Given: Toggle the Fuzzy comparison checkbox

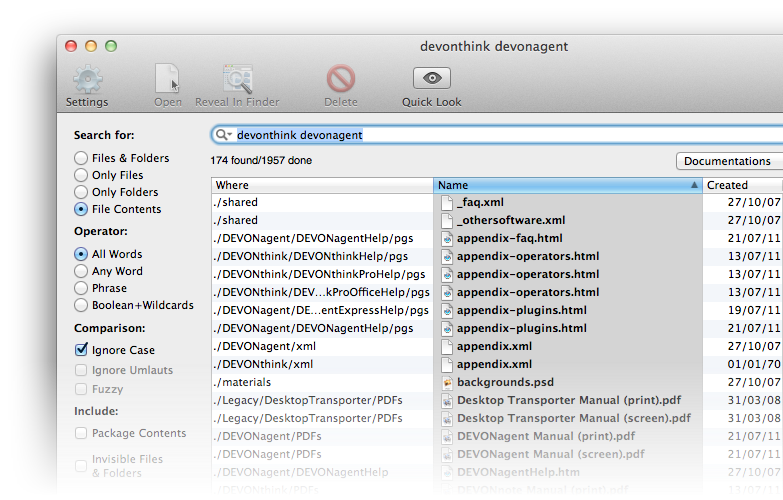Looking at the screenshot, I should point(81,389).
